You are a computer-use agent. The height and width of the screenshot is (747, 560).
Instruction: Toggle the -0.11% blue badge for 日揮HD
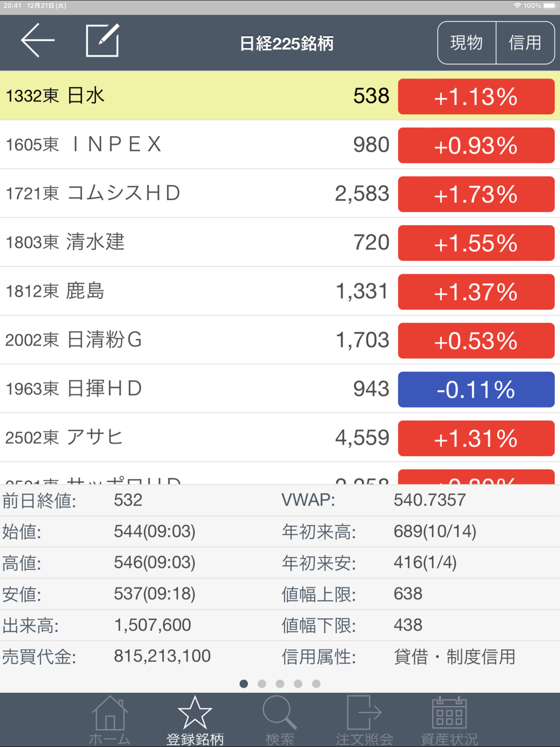(x=476, y=389)
